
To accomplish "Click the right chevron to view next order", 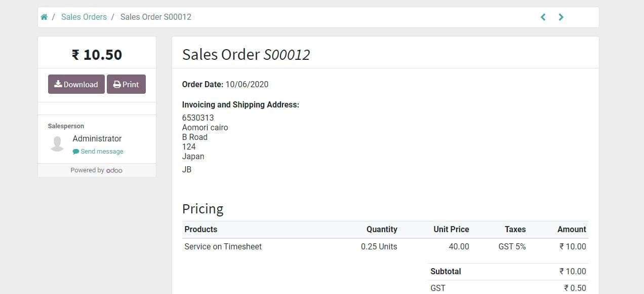I will [x=561, y=17].
